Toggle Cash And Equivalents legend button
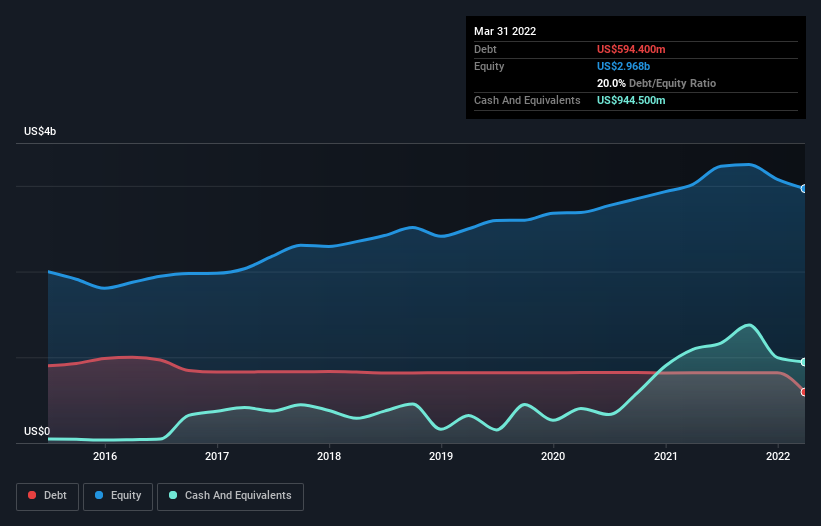 pyautogui.click(x=230, y=496)
